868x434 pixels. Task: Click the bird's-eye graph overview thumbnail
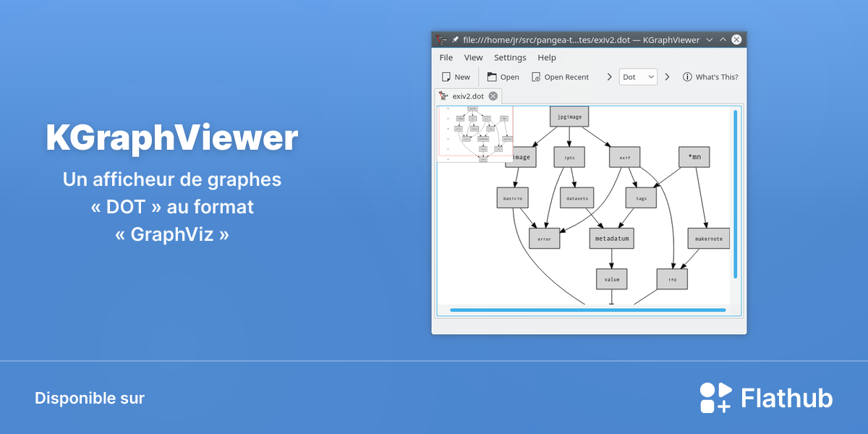tap(475, 134)
